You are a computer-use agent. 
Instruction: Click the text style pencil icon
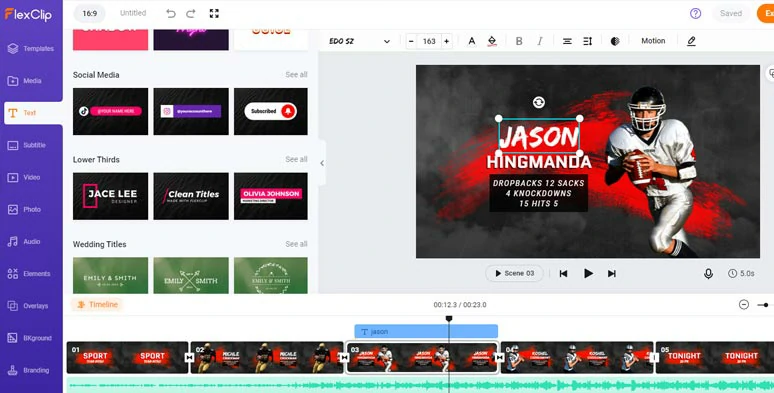(x=691, y=41)
